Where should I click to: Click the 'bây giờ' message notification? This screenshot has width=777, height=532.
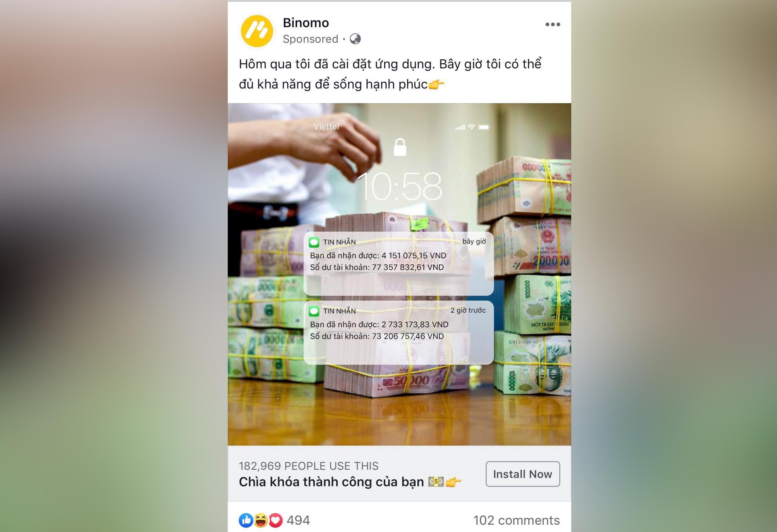point(398,264)
